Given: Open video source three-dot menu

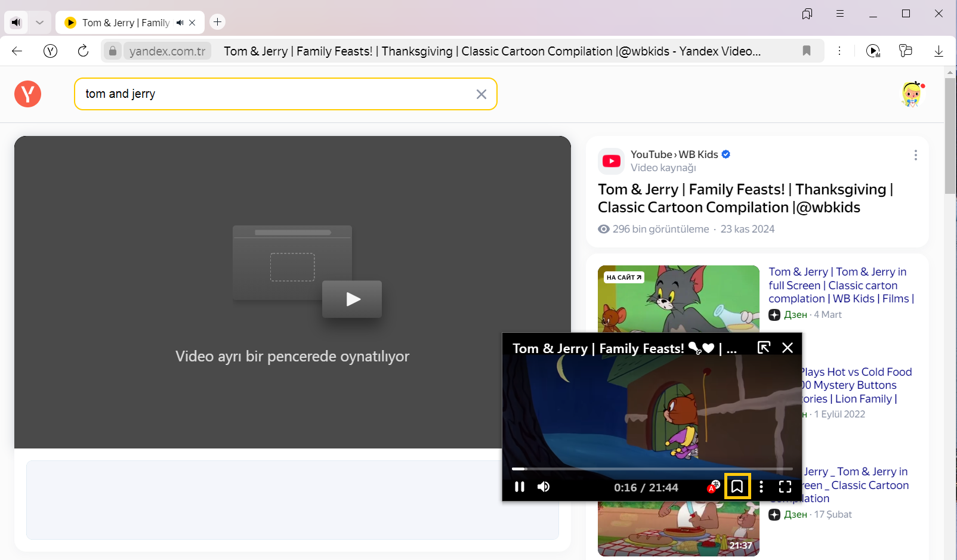Looking at the screenshot, I should 915,155.
